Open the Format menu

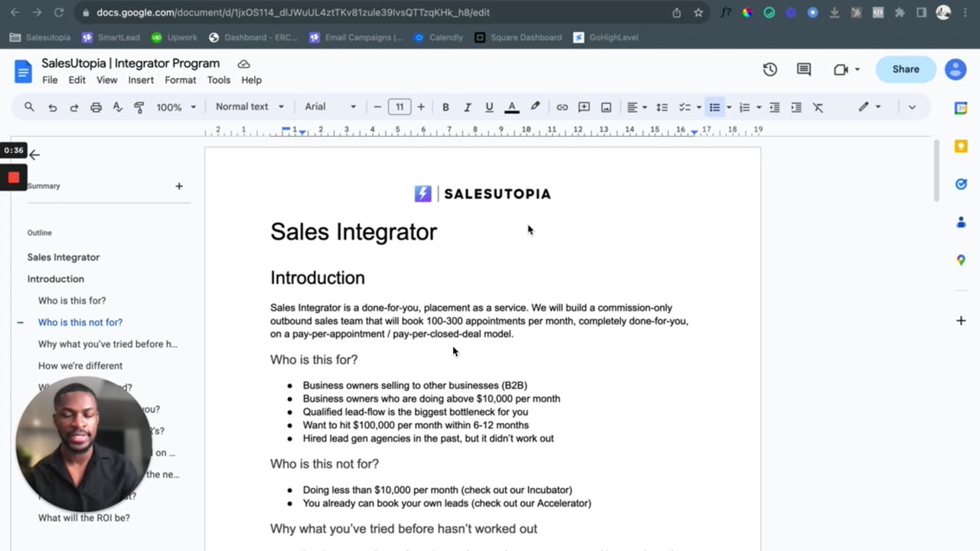180,80
